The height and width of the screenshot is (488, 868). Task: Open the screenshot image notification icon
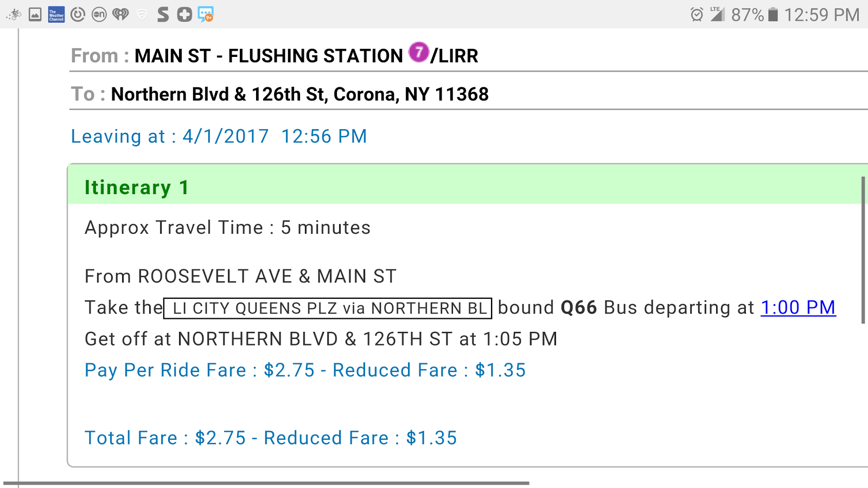pos(35,15)
